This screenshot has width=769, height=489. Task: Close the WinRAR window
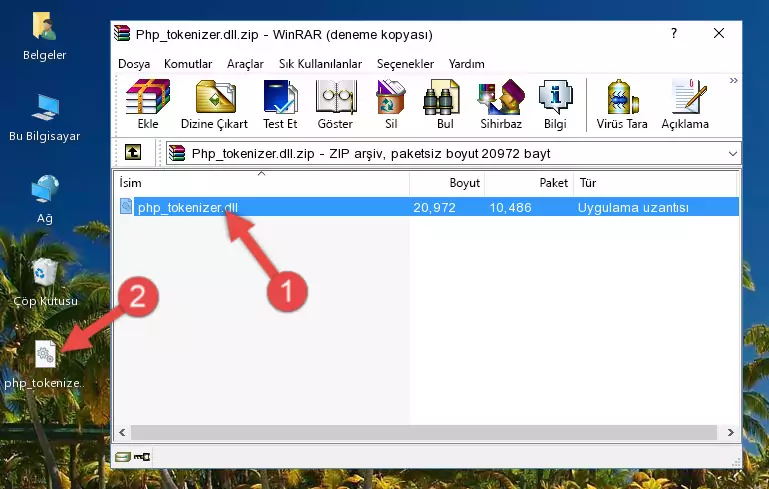718,33
